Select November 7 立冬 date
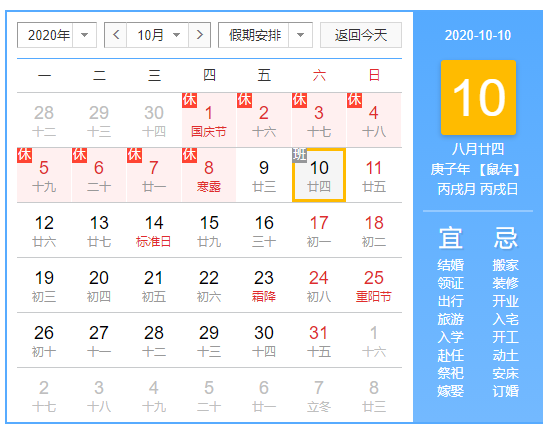This screenshot has width=548, height=430. (319, 395)
